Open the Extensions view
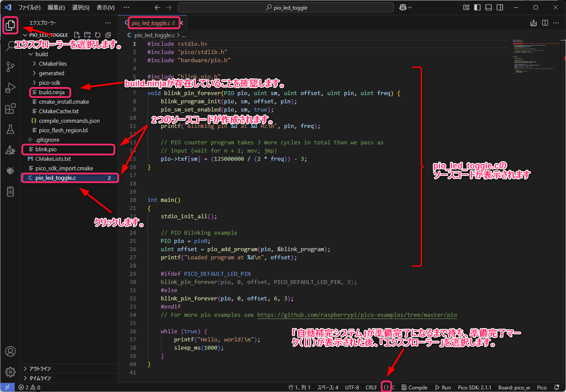 10,109
